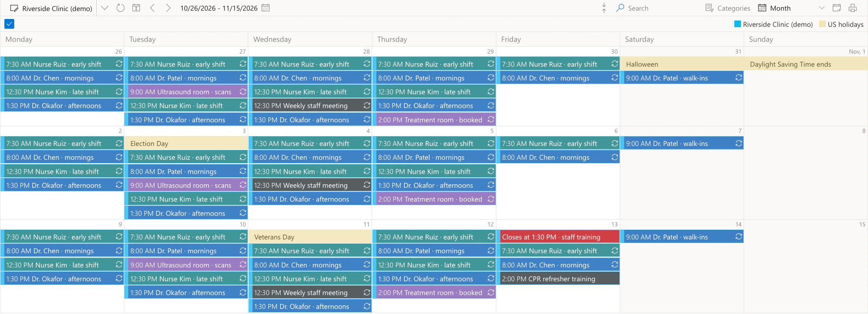The width and height of the screenshot is (868, 314).
Task: Open Nov 2 Dr. Chen mornings event
Action: pos(62,157)
